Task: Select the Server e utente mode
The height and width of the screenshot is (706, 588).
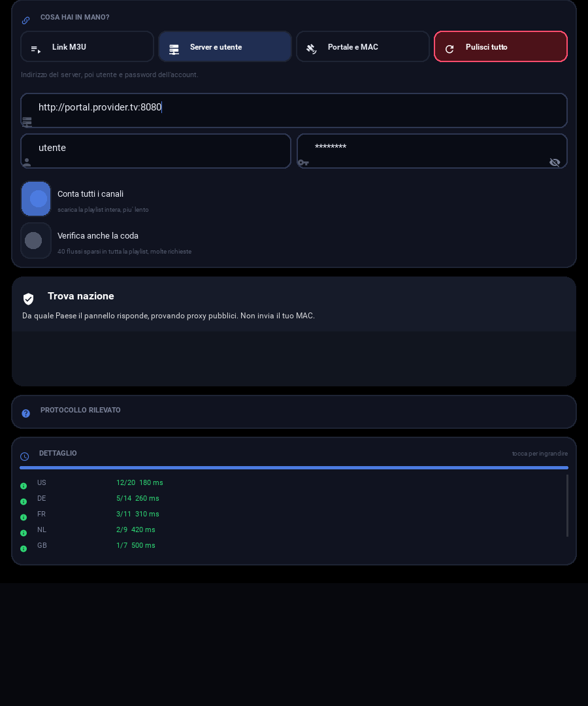Action: click(x=225, y=46)
